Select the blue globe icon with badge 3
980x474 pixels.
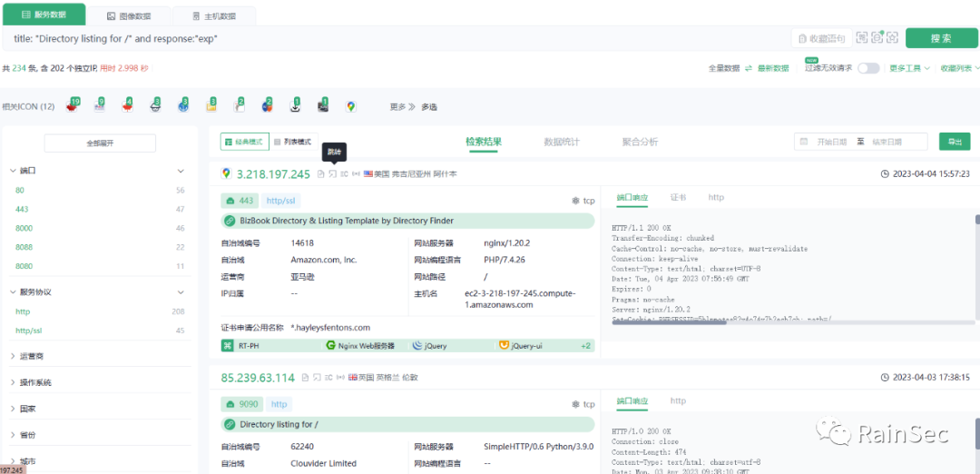pos(183,106)
